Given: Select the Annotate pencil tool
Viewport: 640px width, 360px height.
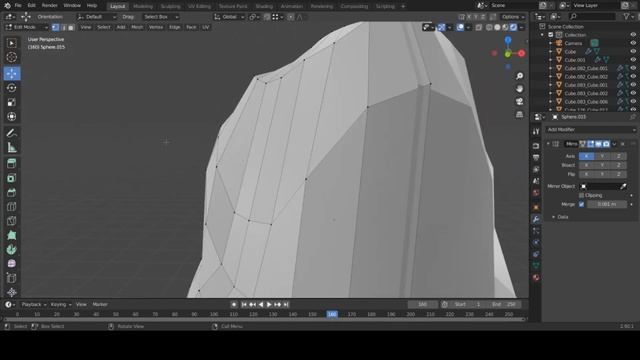Looking at the screenshot, I should pos(11,133).
